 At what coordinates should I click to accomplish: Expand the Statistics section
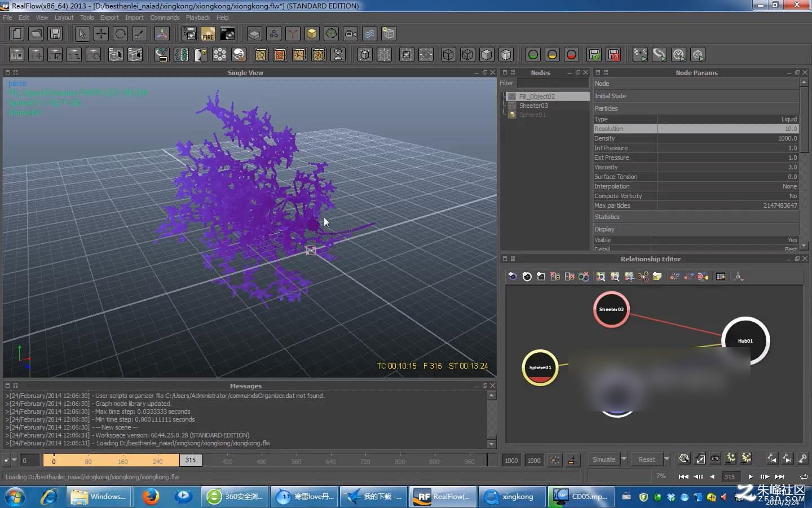pyautogui.click(x=696, y=217)
